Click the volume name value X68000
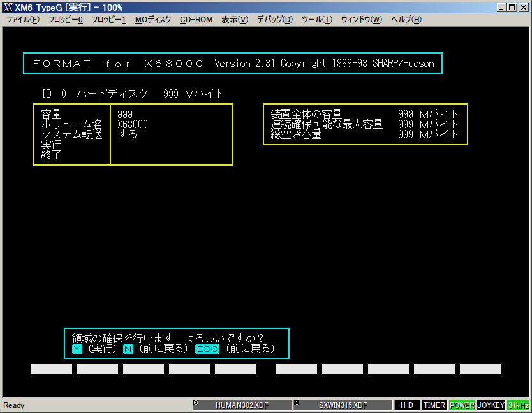The image size is (532, 413). point(133,124)
